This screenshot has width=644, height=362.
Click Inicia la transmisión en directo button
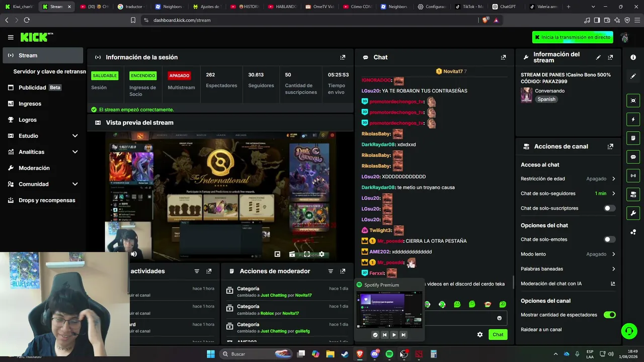tap(573, 37)
